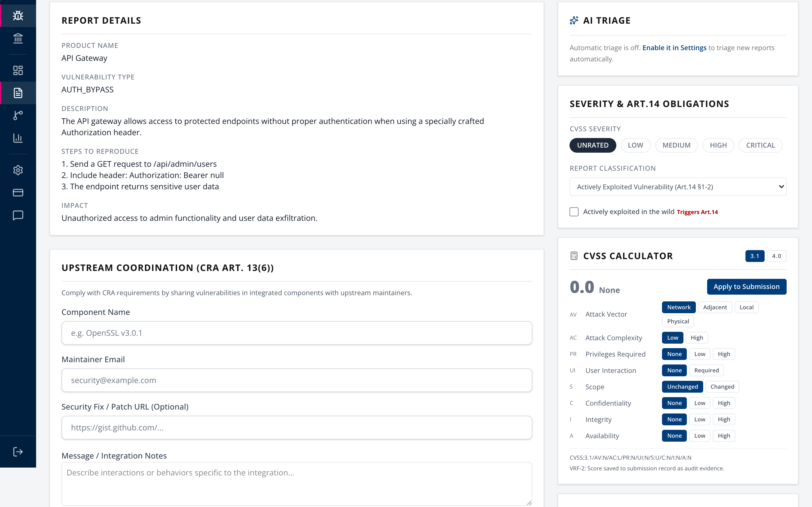
Task: Select CVSS calculator version 3.1 tab
Action: (754, 256)
